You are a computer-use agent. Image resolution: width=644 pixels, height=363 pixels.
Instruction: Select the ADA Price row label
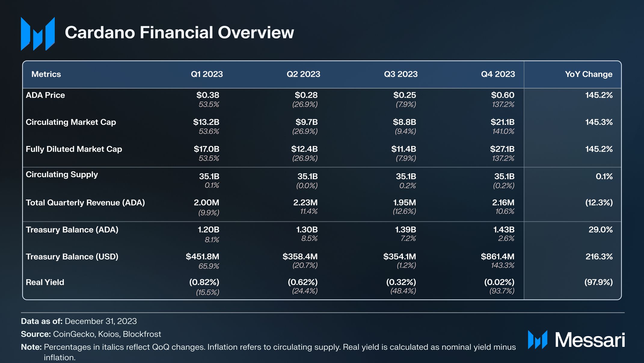tap(45, 95)
